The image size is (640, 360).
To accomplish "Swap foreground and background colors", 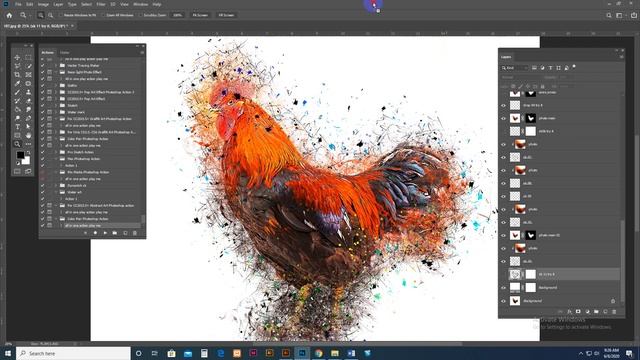I will (28, 153).
